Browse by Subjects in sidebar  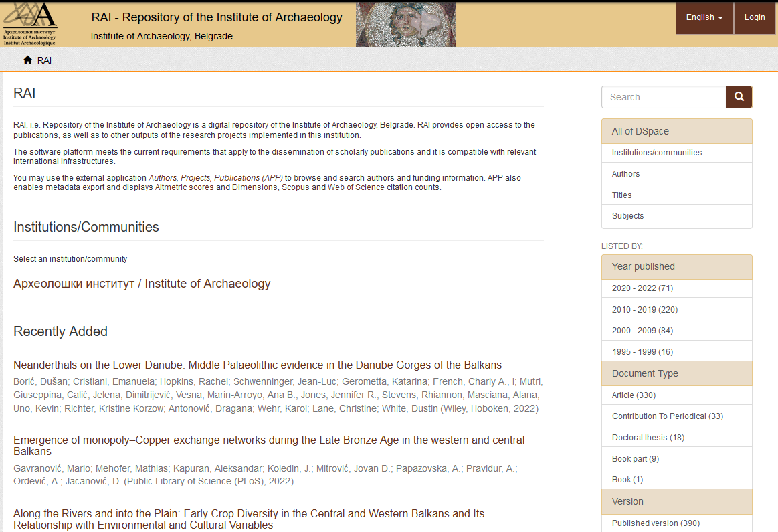pyautogui.click(x=627, y=216)
